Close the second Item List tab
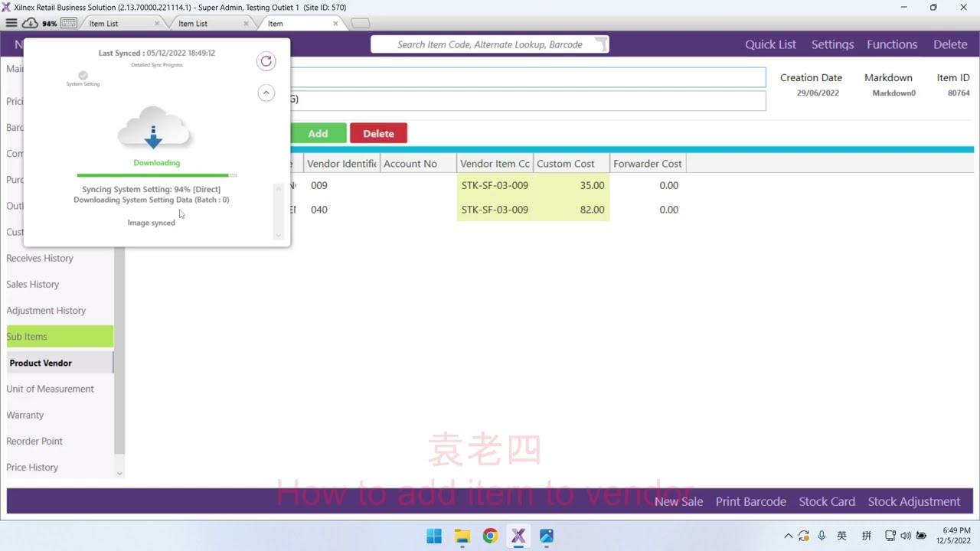 pyautogui.click(x=246, y=24)
